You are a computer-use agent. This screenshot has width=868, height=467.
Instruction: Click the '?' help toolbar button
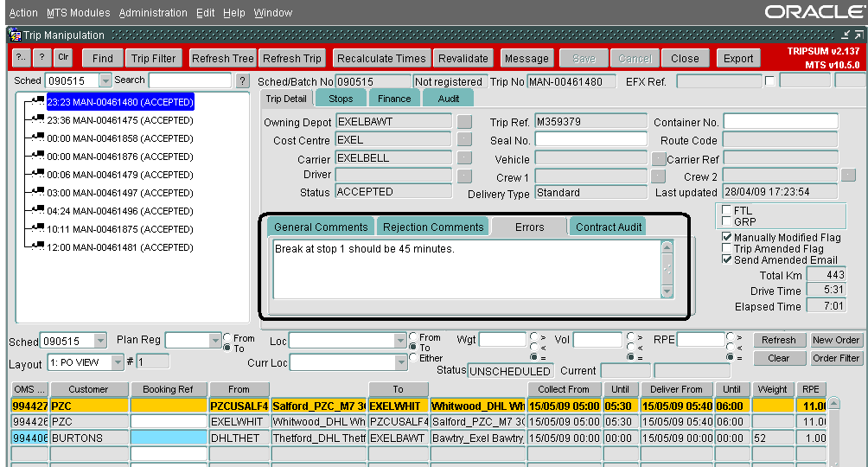coord(42,58)
